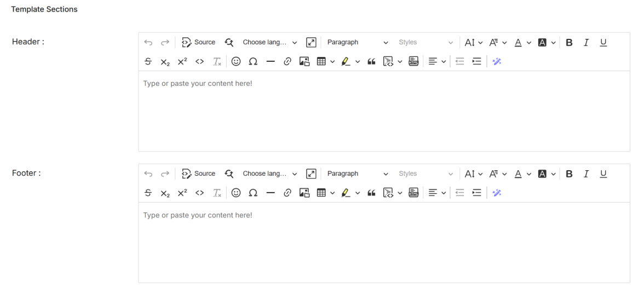Insert horizontal line in Header editor
Image resolution: width=644 pixels, height=289 pixels.
271,61
